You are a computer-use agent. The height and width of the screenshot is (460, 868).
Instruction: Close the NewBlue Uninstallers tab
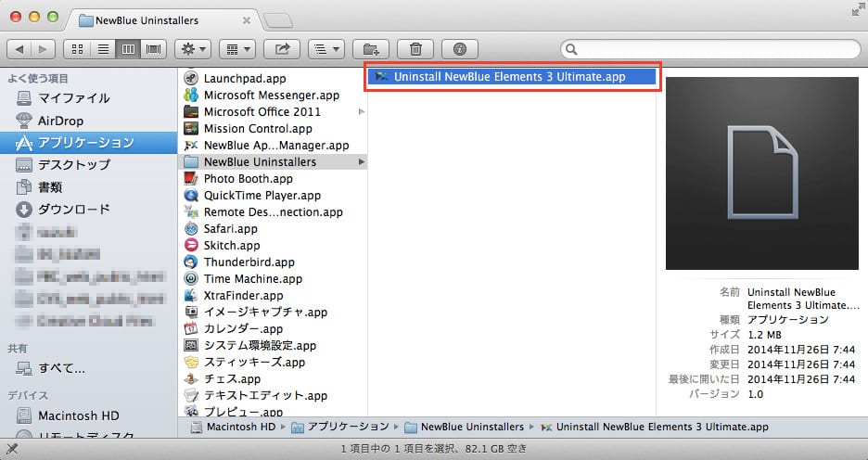(x=247, y=20)
